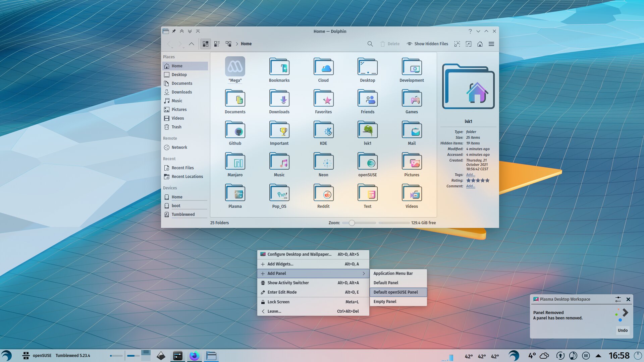Toggle media pause in system tray
644x362 pixels.
586,356
